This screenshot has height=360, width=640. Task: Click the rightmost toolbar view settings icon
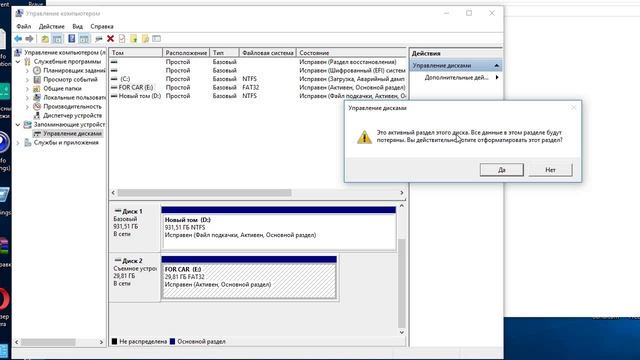(156, 39)
